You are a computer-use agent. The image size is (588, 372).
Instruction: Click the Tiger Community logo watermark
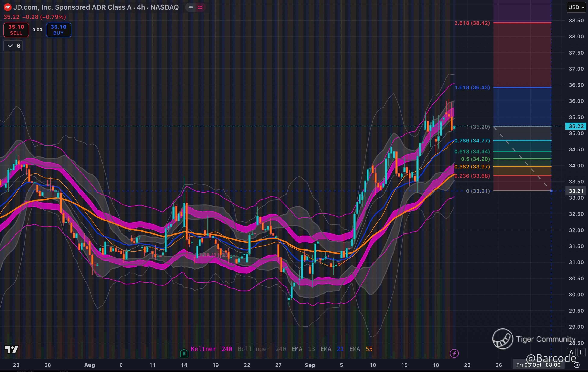[503, 339]
